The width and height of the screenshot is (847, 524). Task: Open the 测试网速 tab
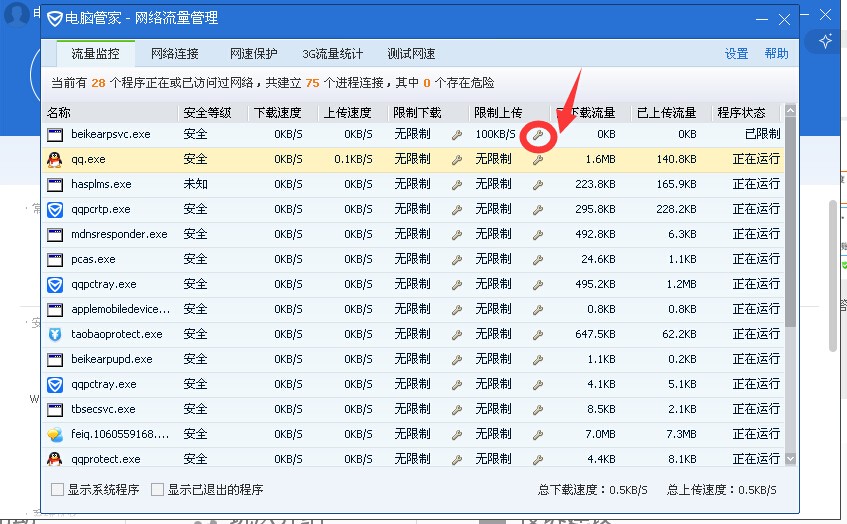point(411,53)
